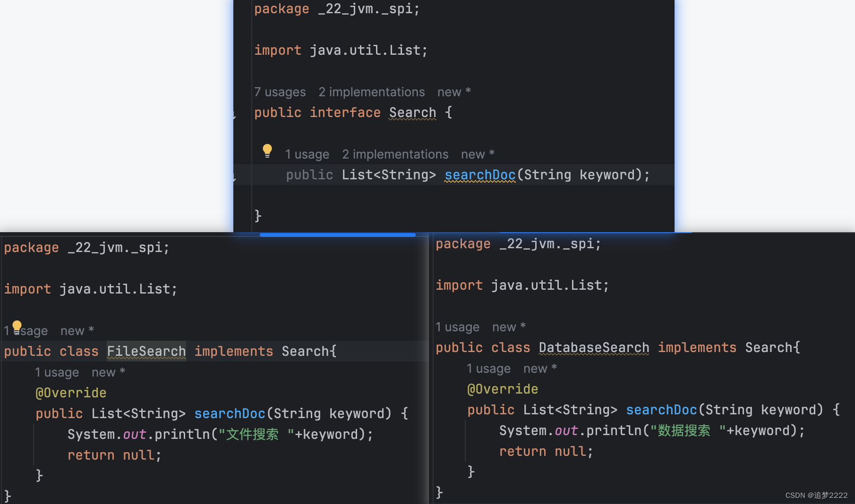The image size is (855, 504).
Task: Click '1 usage' hint above @Override in DatabaseSearch
Action: point(489,369)
